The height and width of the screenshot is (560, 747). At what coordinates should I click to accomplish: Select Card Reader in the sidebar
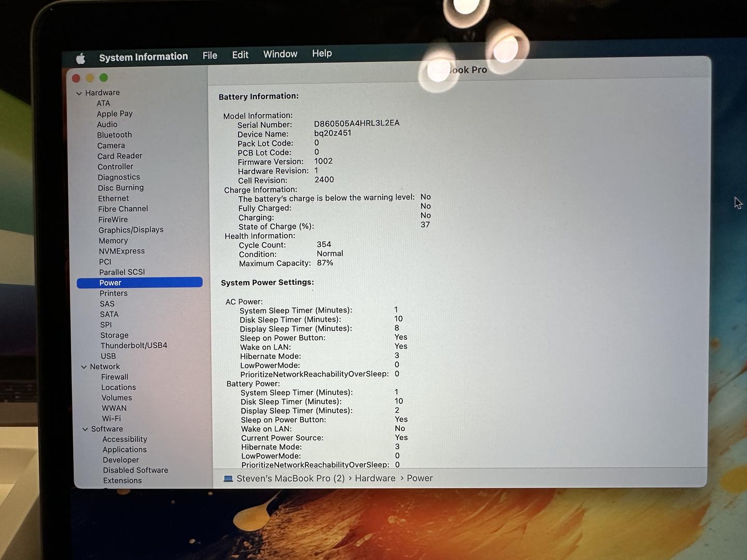pyautogui.click(x=120, y=156)
